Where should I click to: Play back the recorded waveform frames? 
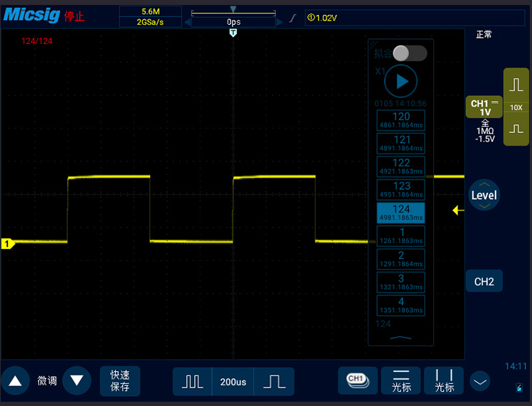coord(400,81)
